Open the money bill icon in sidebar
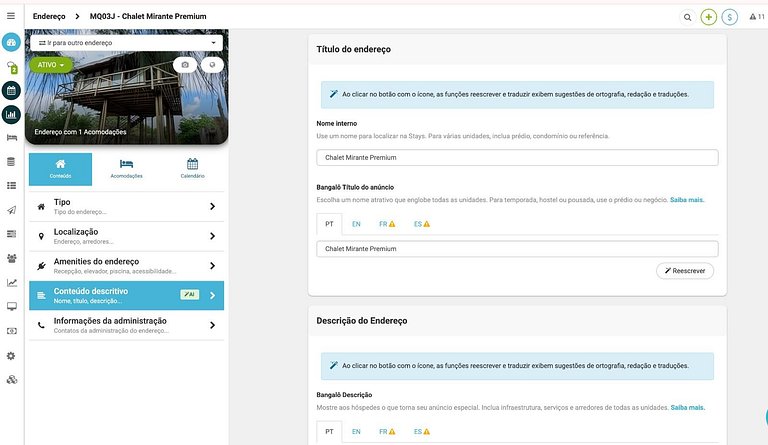 (x=12, y=331)
